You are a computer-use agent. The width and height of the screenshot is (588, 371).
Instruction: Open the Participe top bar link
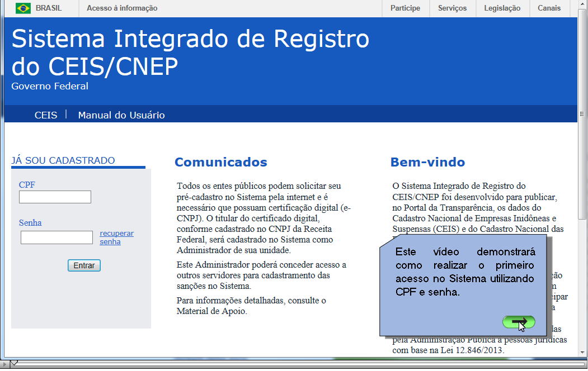click(x=405, y=8)
